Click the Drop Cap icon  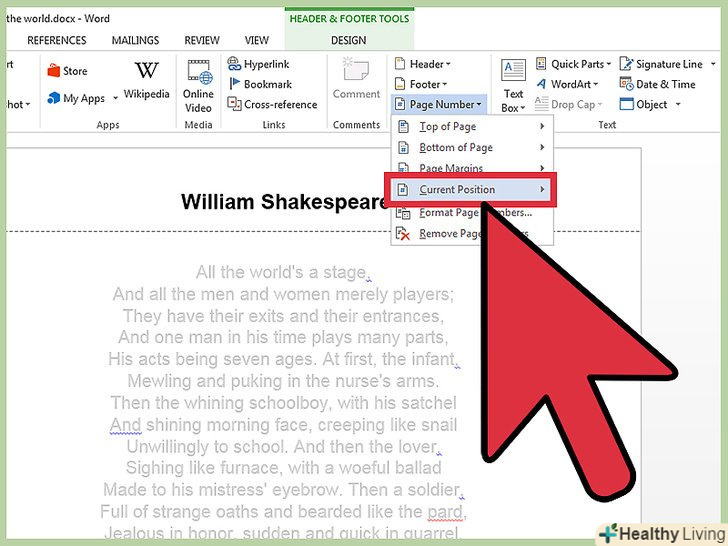[541, 104]
